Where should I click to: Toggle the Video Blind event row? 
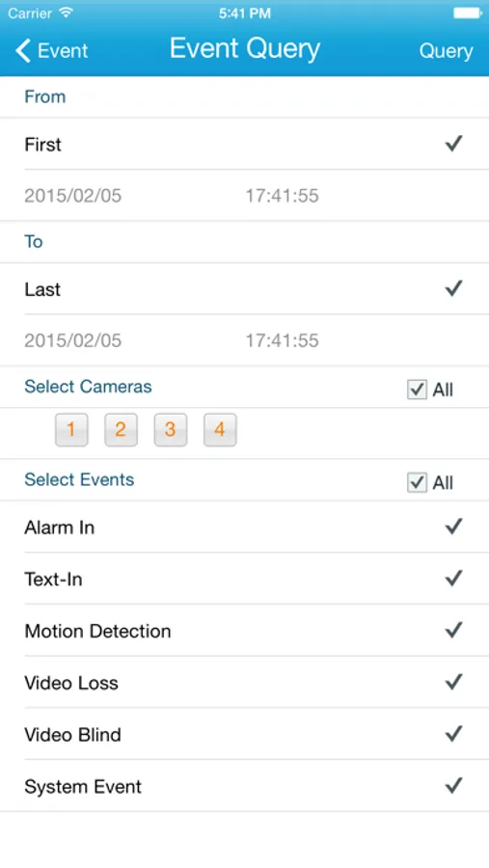(244, 734)
